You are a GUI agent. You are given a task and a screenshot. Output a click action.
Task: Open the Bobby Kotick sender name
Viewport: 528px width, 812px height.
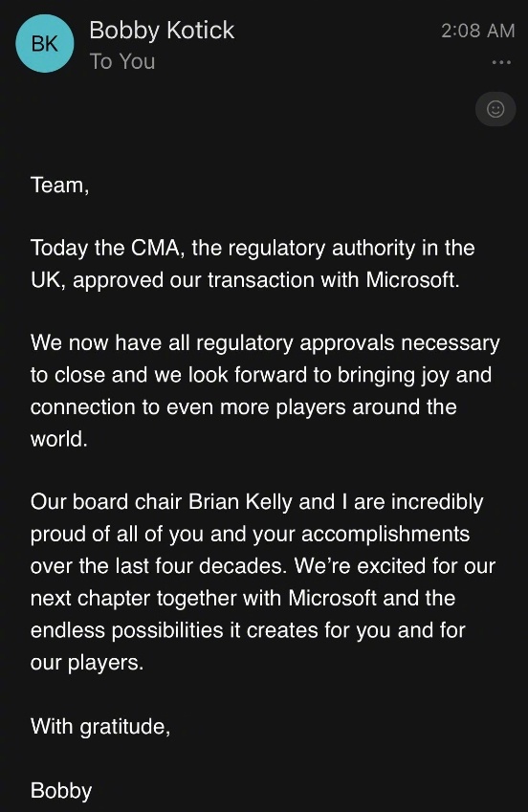(x=162, y=31)
